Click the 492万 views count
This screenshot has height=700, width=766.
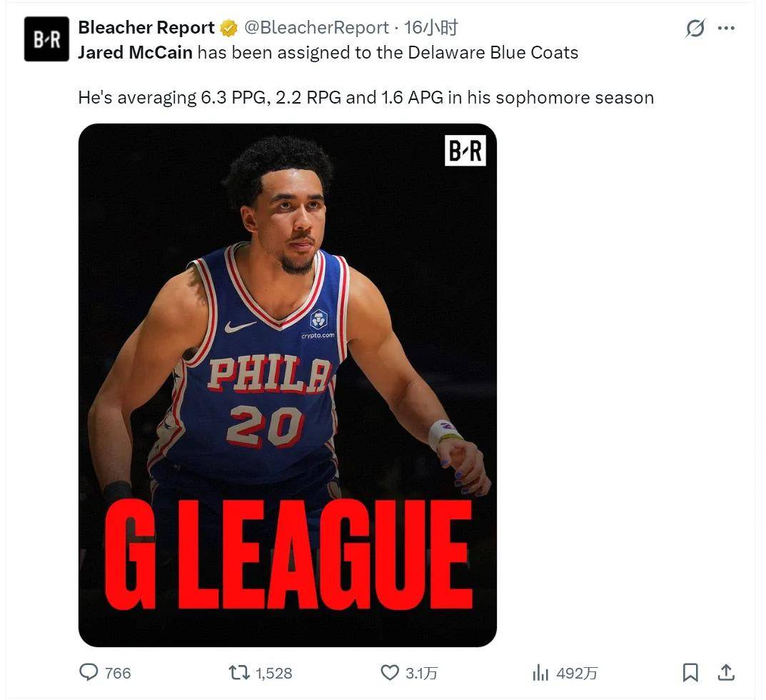[576, 674]
